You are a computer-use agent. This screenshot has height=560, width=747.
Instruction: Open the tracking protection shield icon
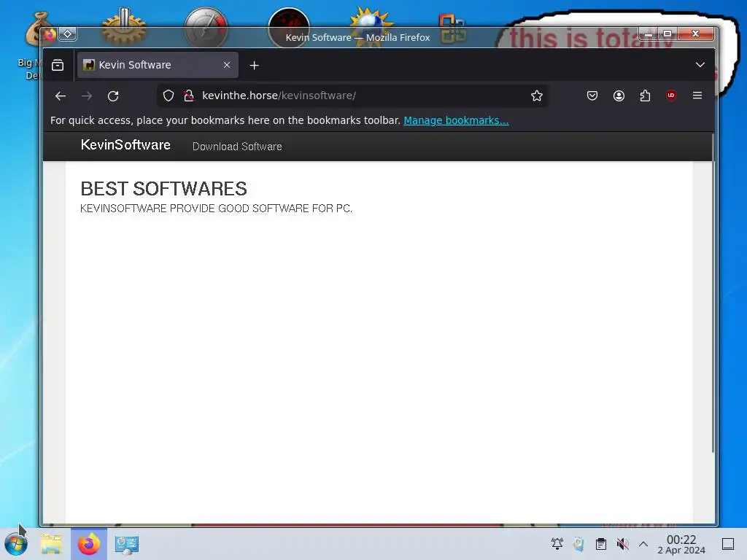coord(169,96)
